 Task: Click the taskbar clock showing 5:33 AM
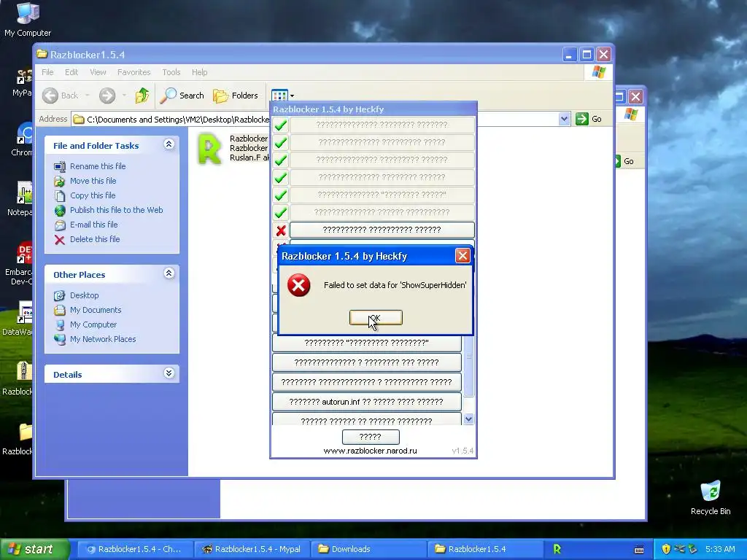[720, 549]
